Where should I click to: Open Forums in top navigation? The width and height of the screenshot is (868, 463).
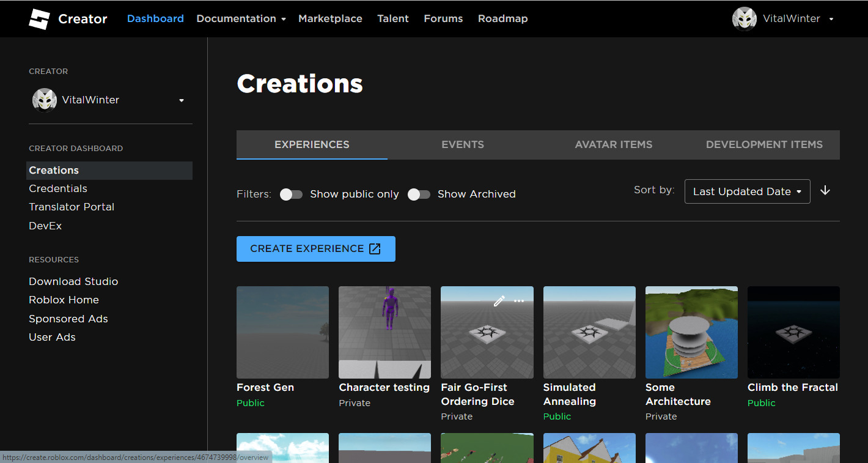point(443,19)
